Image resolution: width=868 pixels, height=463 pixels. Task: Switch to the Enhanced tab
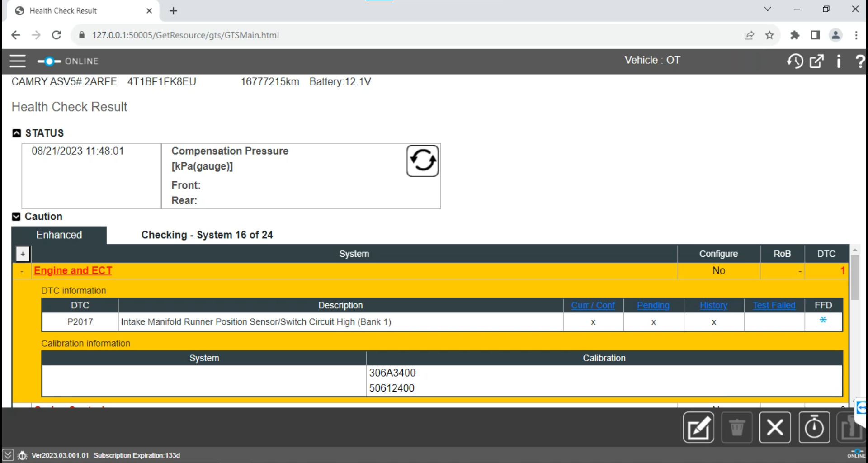coord(59,235)
